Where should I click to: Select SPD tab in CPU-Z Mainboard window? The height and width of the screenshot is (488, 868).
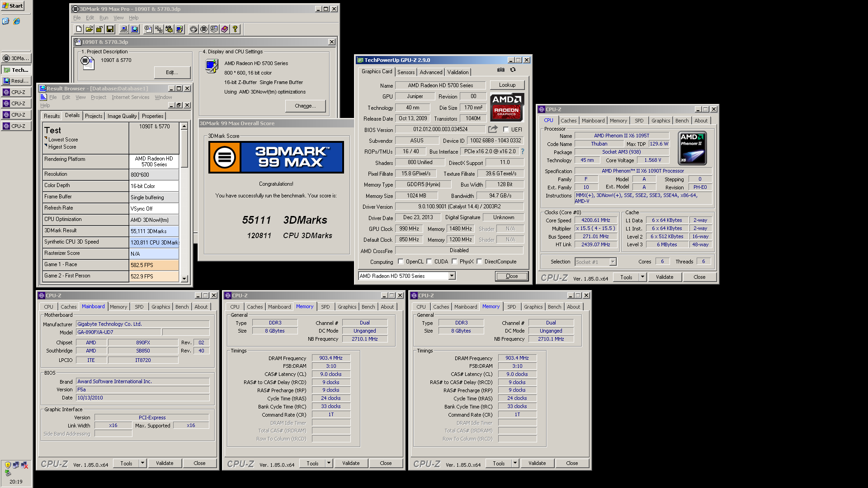click(x=139, y=307)
